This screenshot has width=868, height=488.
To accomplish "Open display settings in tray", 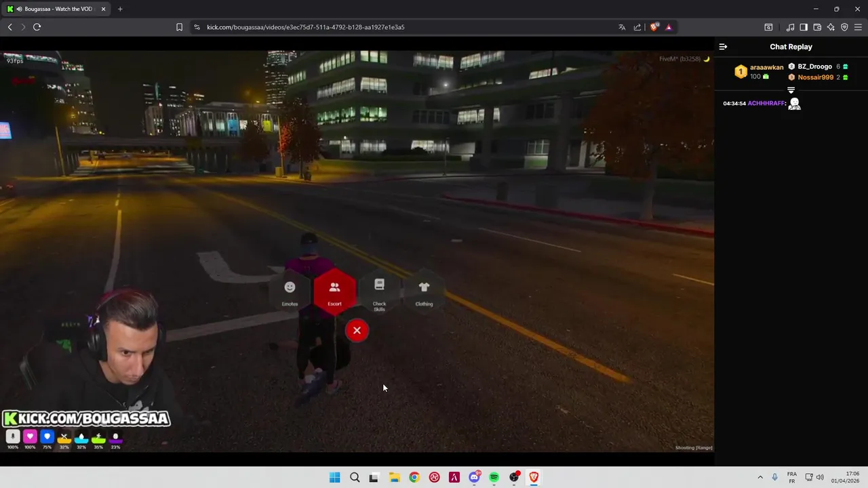I will (809, 477).
